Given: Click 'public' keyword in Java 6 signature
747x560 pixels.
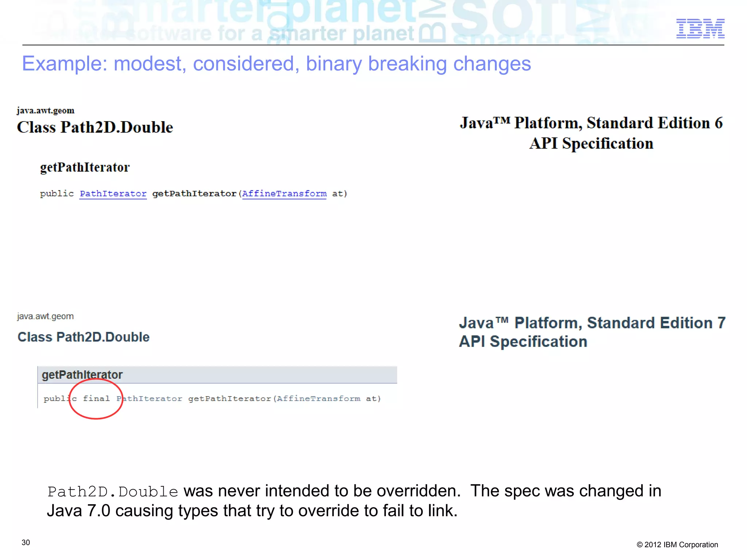Looking at the screenshot, I should click(57, 194).
